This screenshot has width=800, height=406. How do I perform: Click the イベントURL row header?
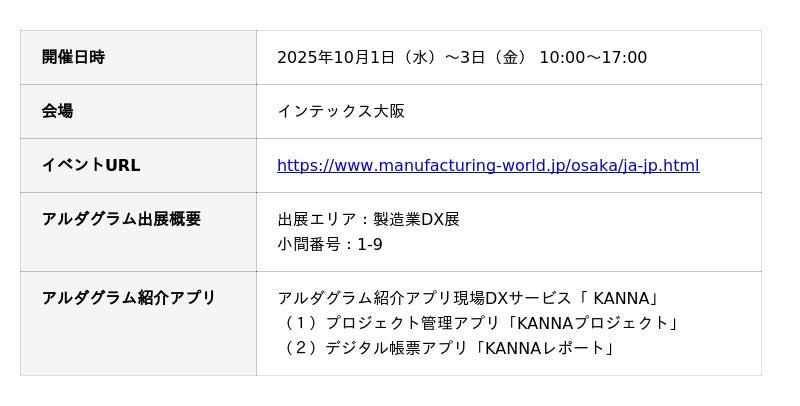pos(91,166)
